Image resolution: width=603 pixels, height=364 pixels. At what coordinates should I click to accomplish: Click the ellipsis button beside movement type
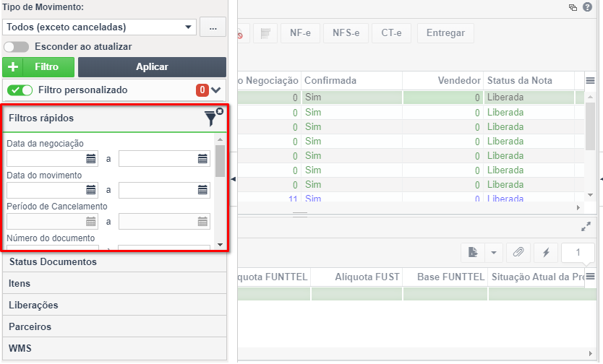213,27
